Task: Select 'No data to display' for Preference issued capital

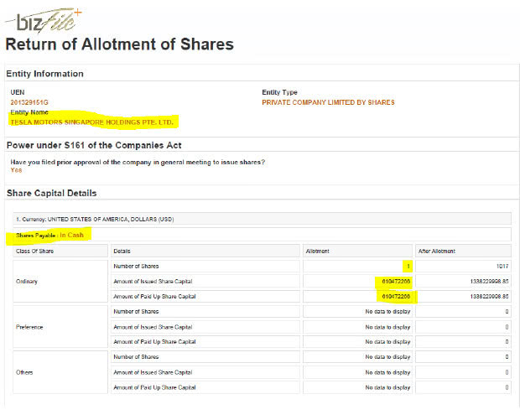Action: 387,327
